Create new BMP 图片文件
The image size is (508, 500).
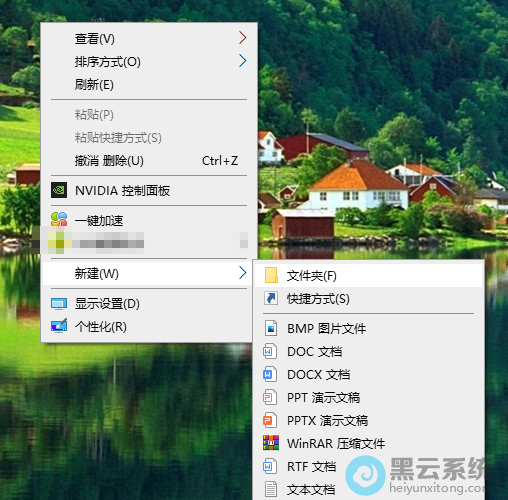(x=368, y=328)
